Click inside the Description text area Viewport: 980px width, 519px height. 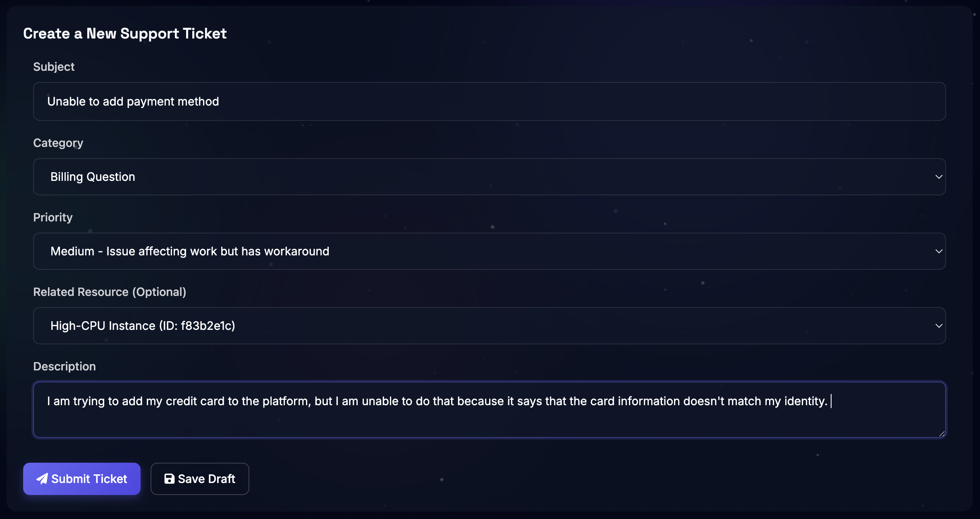coord(489,410)
